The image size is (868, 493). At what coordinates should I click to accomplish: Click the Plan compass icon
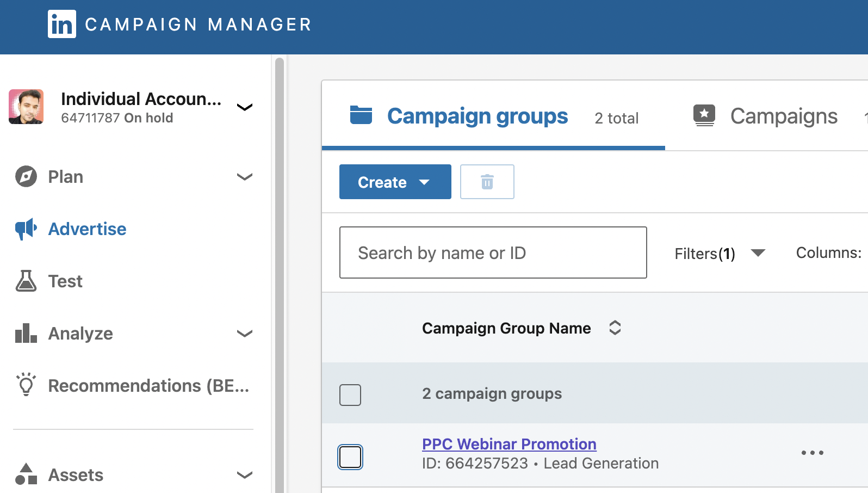click(x=26, y=176)
